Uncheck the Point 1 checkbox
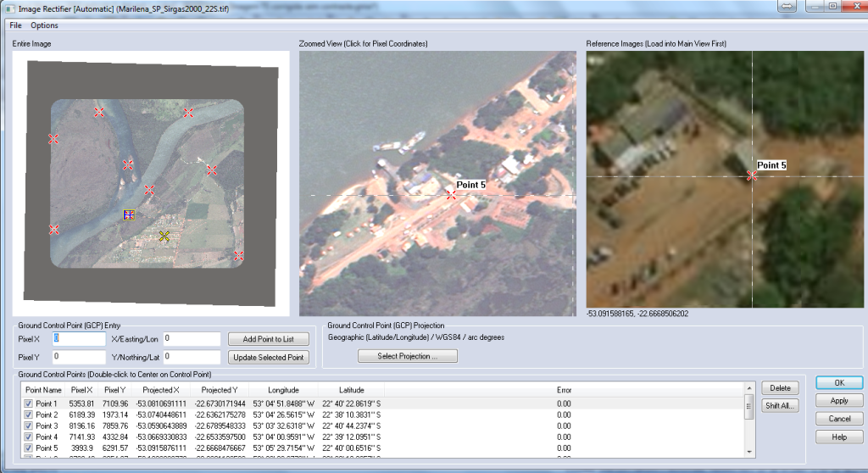This screenshot has height=473, width=868. pyautogui.click(x=30, y=403)
